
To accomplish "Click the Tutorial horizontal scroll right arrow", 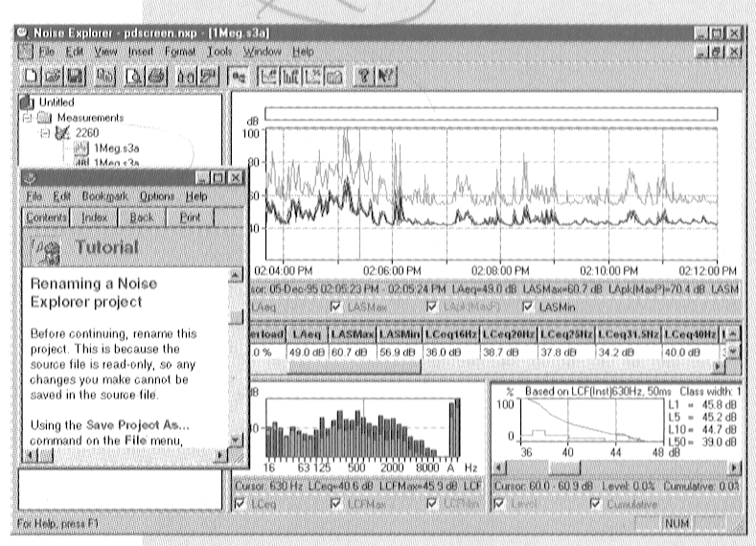I will pos(220,455).
